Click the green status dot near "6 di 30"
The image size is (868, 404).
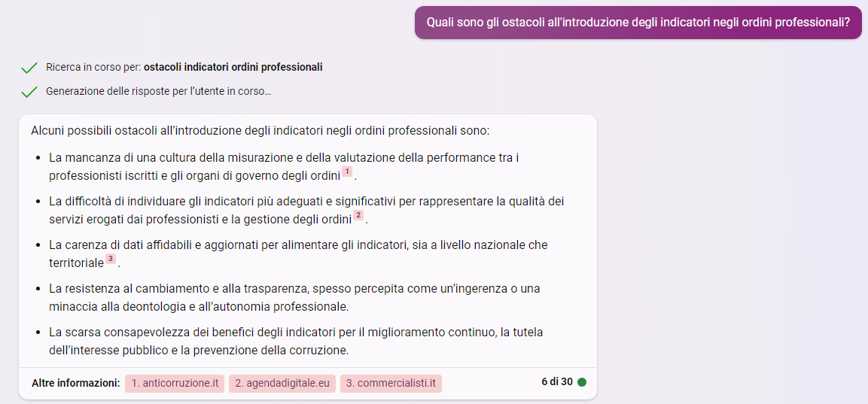[582, 382]
